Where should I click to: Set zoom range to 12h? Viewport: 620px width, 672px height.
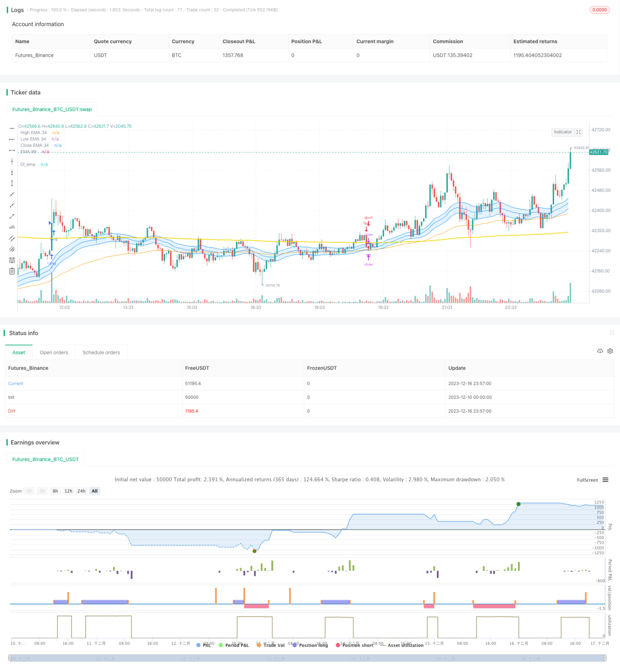pos(69,491)
